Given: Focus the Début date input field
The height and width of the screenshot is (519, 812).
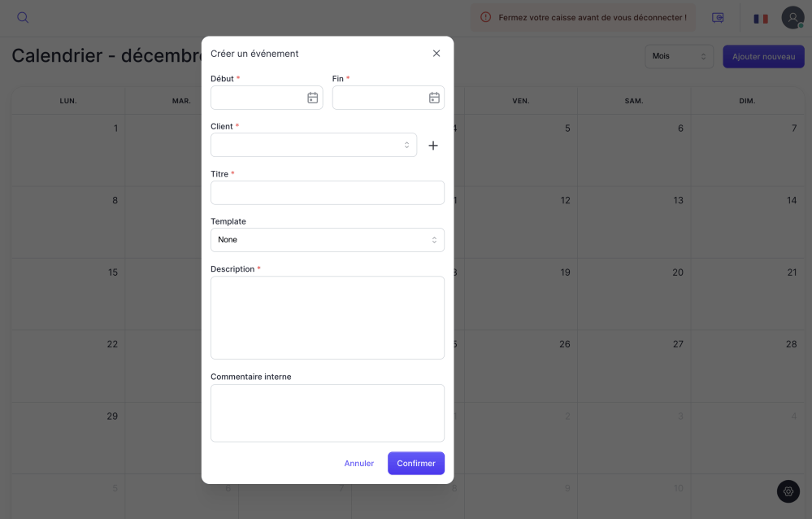Looking at the screenshot, I should pos(257,98).
